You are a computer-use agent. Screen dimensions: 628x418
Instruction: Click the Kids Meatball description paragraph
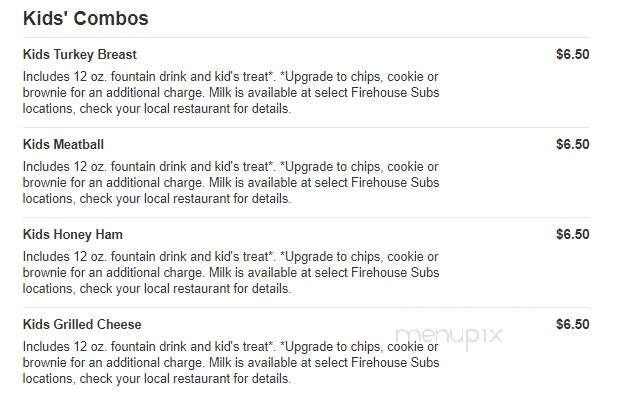coord(231,183)
